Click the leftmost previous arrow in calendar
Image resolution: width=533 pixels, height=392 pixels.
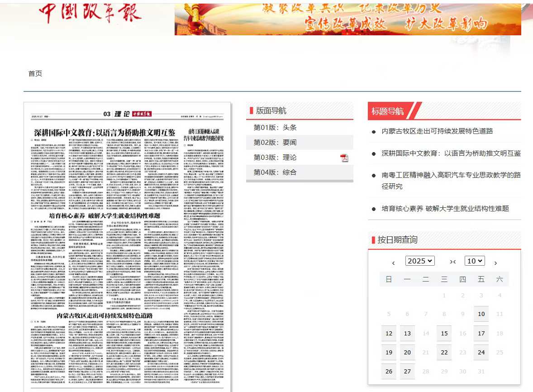coord(394,263)
